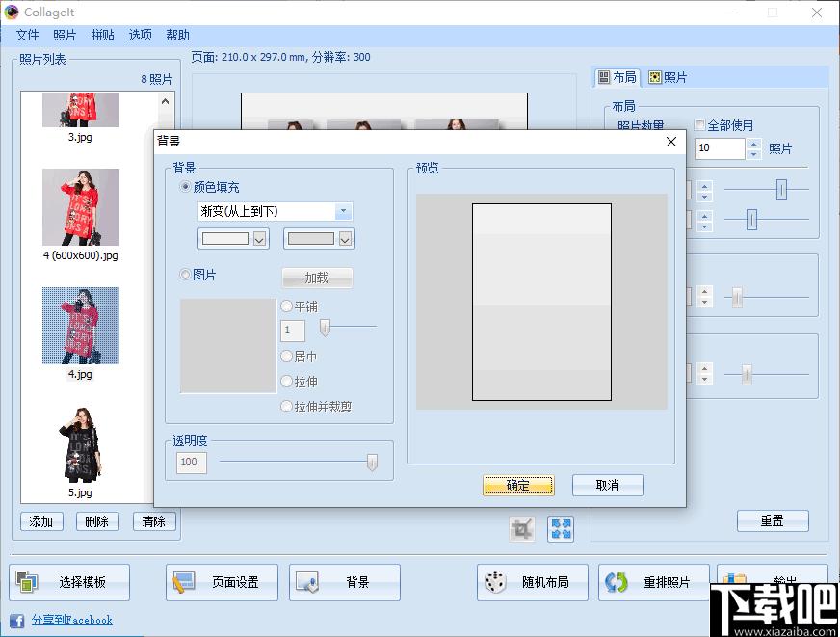Click the crop photo icon below canvas
This screenshot has width=840, height=637.
(522, 529)
